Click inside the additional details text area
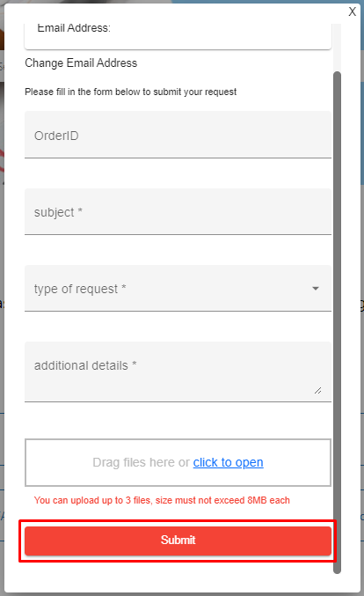 pos(178,372)
